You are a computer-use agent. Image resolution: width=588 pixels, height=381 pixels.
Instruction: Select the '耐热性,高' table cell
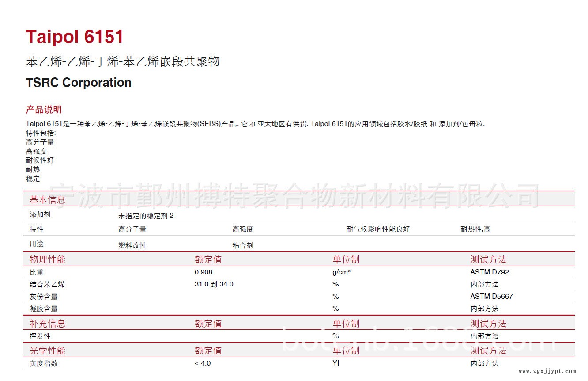(475, 229)
